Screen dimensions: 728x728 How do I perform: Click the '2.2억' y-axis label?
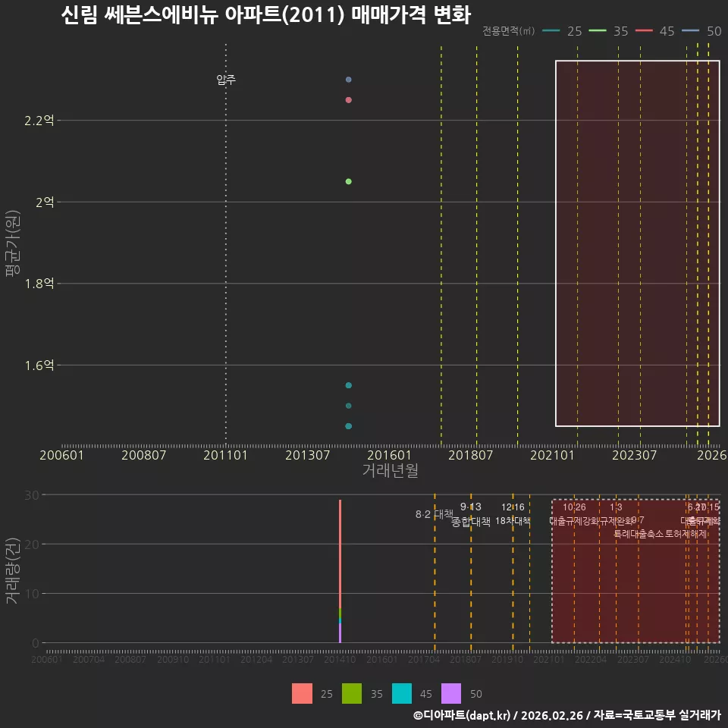(x=39, y=121)
